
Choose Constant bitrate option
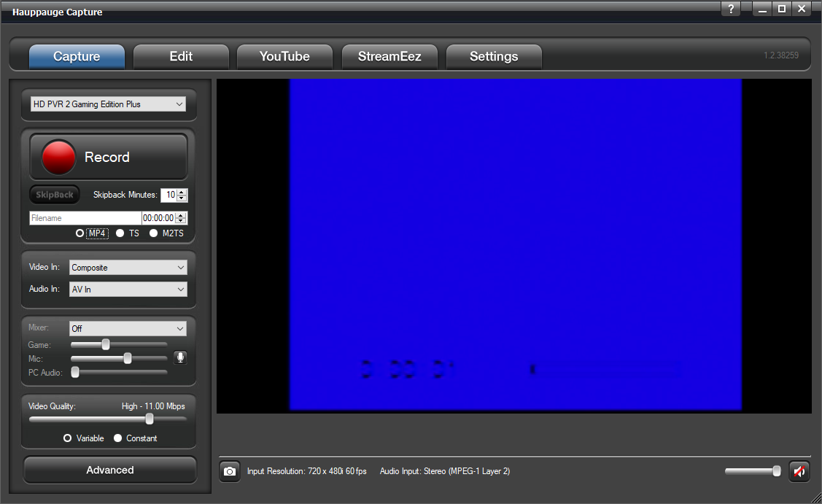coord(118,438)
